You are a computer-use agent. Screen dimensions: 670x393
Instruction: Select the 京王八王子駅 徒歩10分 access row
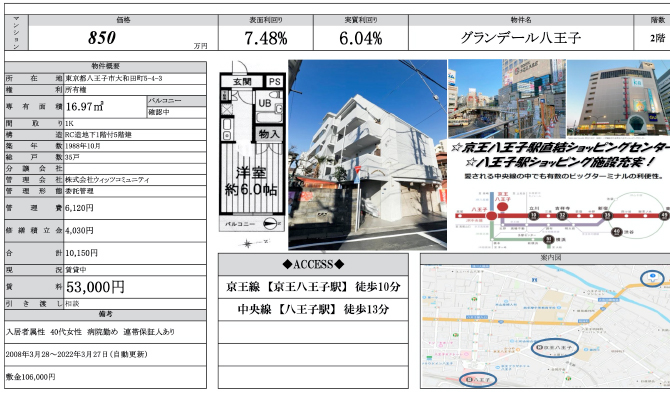[313, 287]
